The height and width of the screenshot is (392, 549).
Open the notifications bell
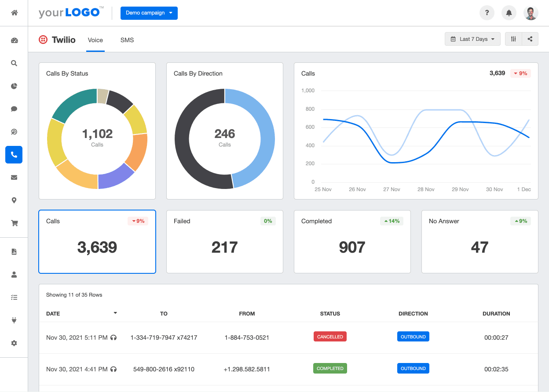509,13
